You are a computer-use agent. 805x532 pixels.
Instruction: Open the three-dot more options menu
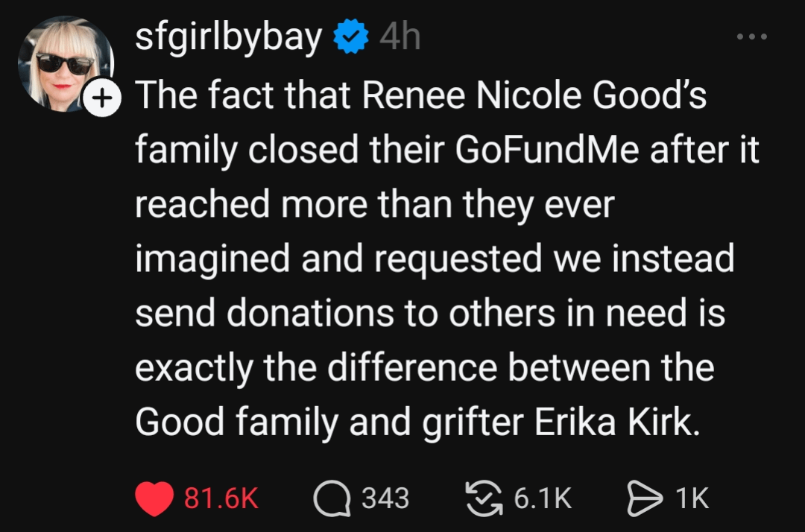point(751,37)
